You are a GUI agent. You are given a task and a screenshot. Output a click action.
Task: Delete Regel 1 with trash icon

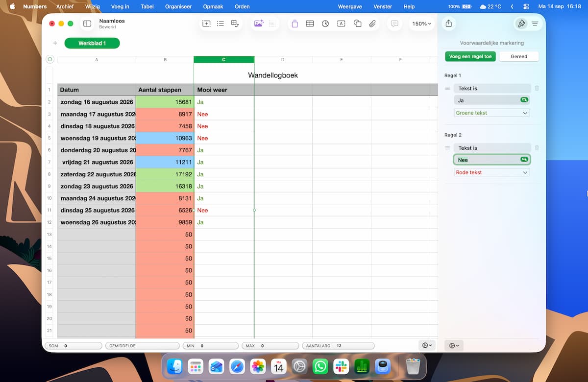point(537,88)
